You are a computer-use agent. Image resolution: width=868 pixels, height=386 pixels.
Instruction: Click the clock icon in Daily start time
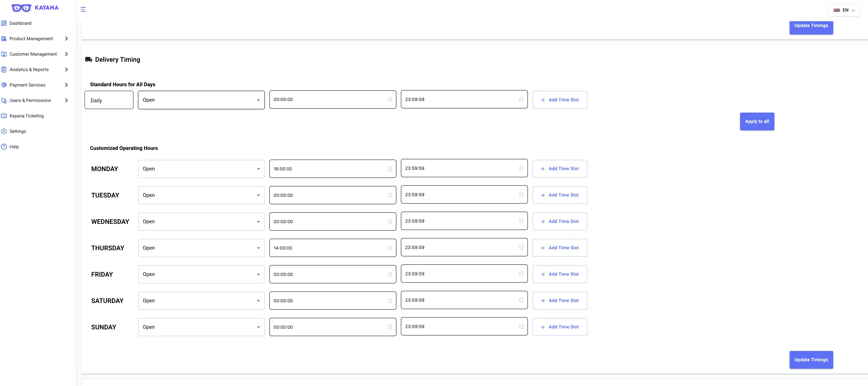click(390, 99)
